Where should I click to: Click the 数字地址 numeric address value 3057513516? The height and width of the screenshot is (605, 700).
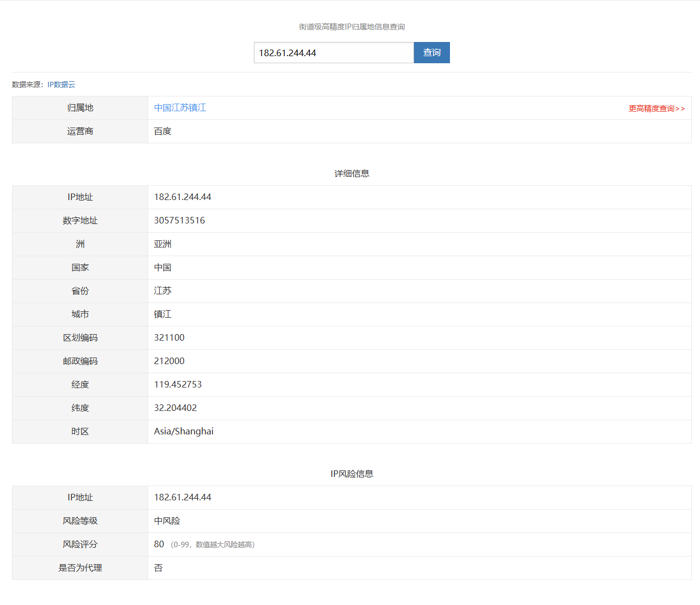pos(180,220)
